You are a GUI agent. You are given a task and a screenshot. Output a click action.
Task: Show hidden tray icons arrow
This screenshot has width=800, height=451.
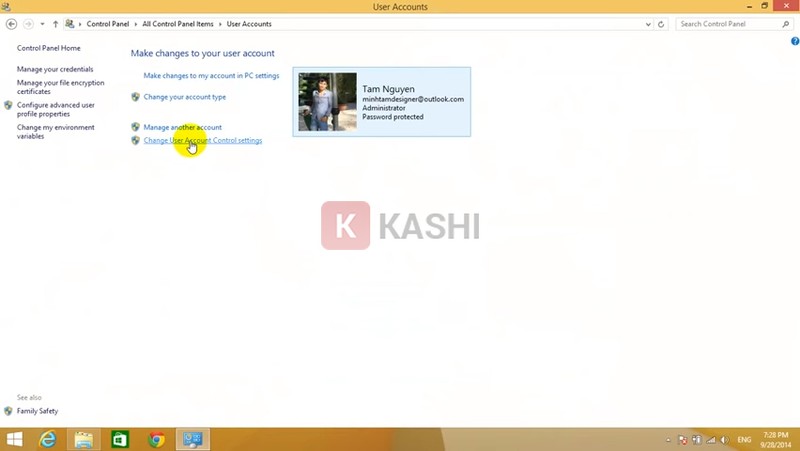pos(668,440)
